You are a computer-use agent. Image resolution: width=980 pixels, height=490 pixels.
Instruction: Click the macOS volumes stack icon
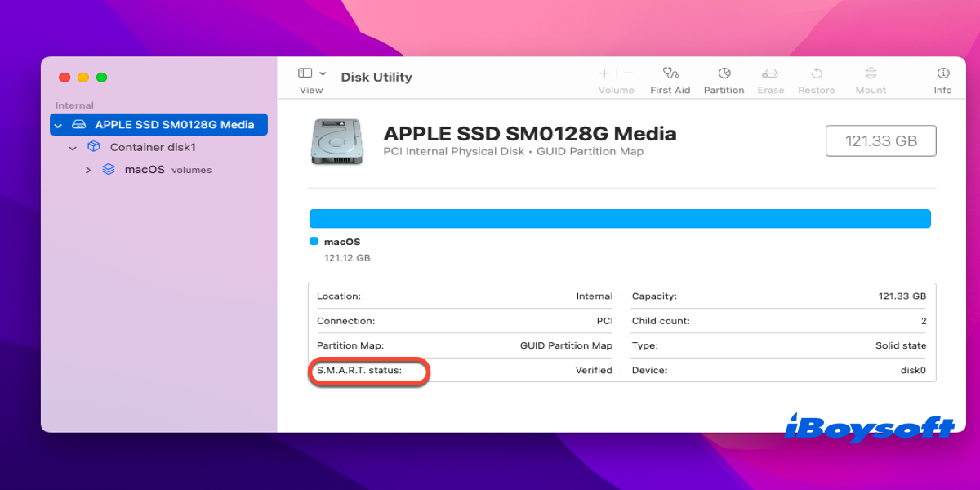pos(109,170)
